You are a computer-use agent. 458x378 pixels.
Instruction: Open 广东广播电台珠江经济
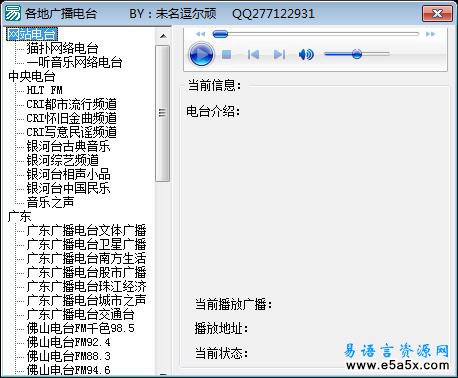[x=86, y=286]
